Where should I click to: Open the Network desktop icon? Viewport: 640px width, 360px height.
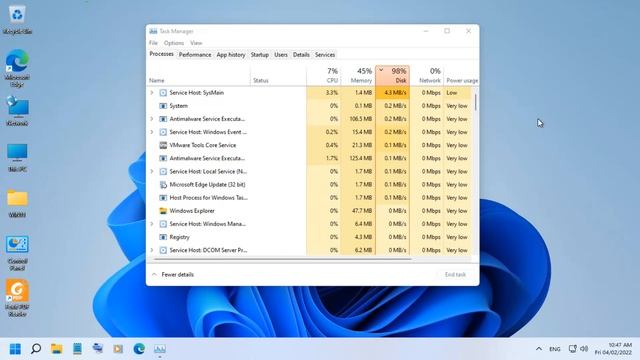click(x=17, y=111)
